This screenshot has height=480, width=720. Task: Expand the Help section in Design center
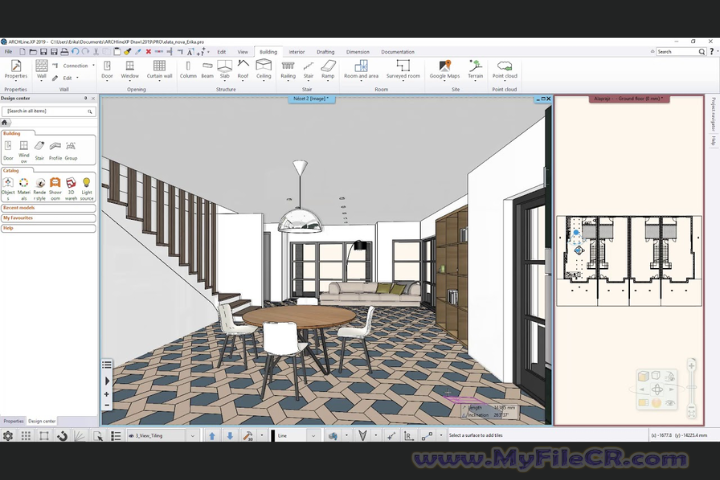48,228
